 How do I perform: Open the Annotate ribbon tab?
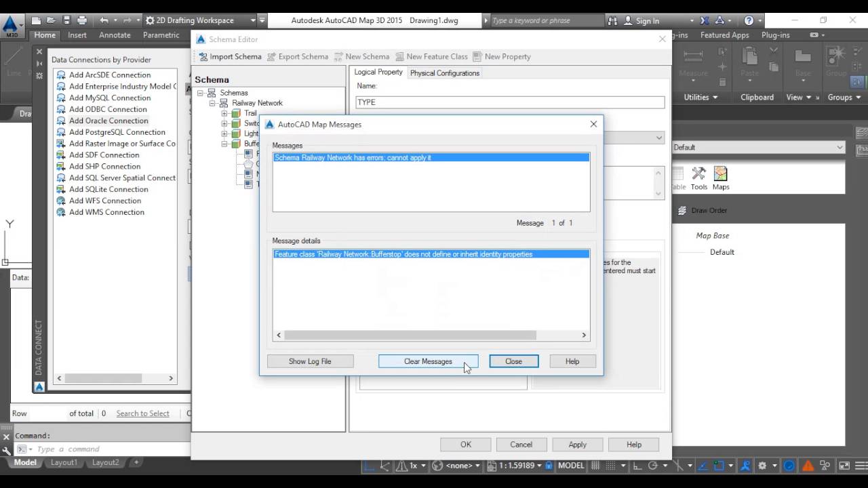coord(115,35)
